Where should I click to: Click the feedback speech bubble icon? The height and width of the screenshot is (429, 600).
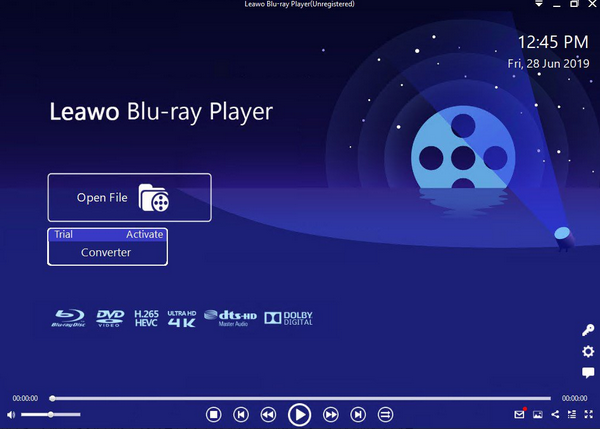click(588, 372)
